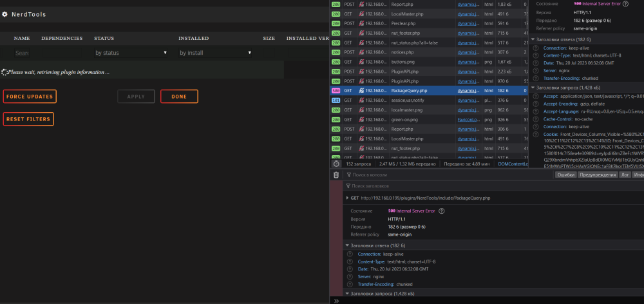
Task: Open the 'by status' filter dropdown
Action: point(131,53)
